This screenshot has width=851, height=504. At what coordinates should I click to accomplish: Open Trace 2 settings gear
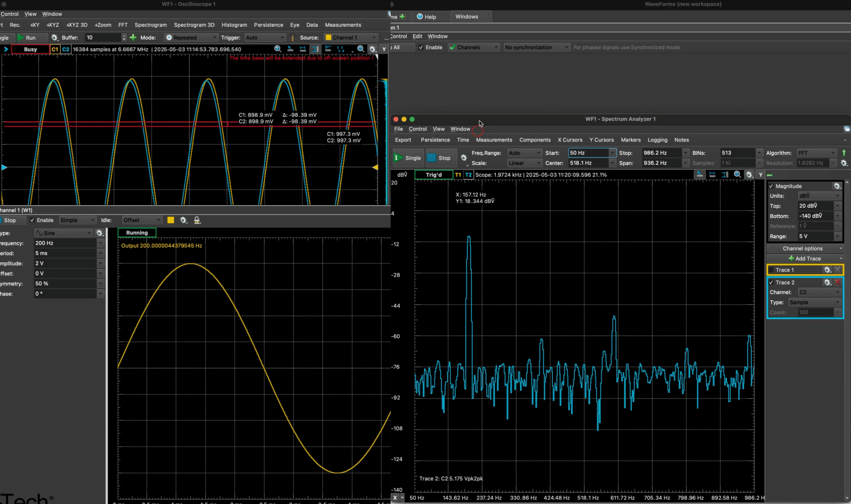click(827, 282)
